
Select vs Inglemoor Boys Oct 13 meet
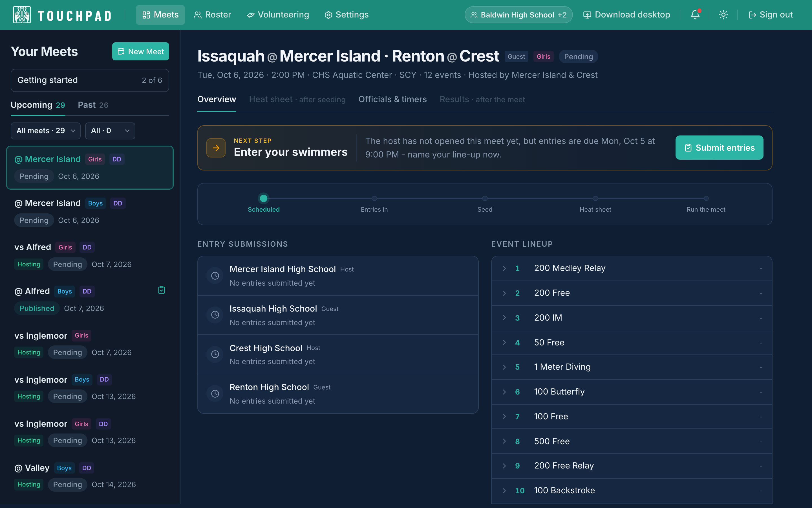click(x=90, y=388)
